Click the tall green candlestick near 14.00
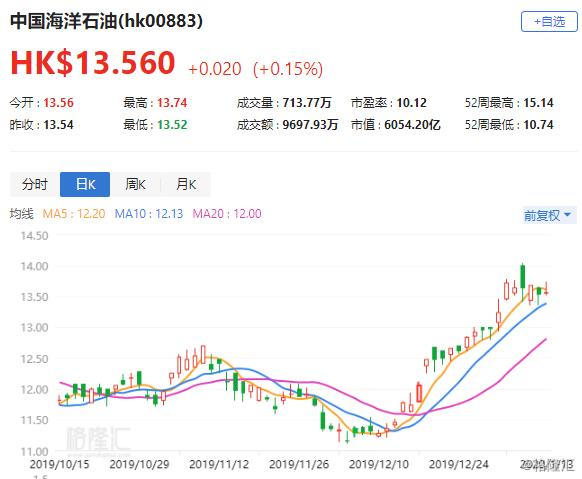Viewport: 582px width, 479px height. (523, 277)
